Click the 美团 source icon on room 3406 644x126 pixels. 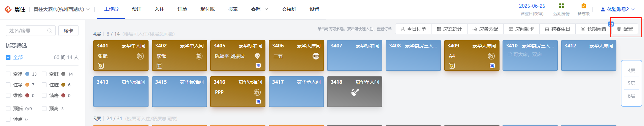tap(316, 56)
